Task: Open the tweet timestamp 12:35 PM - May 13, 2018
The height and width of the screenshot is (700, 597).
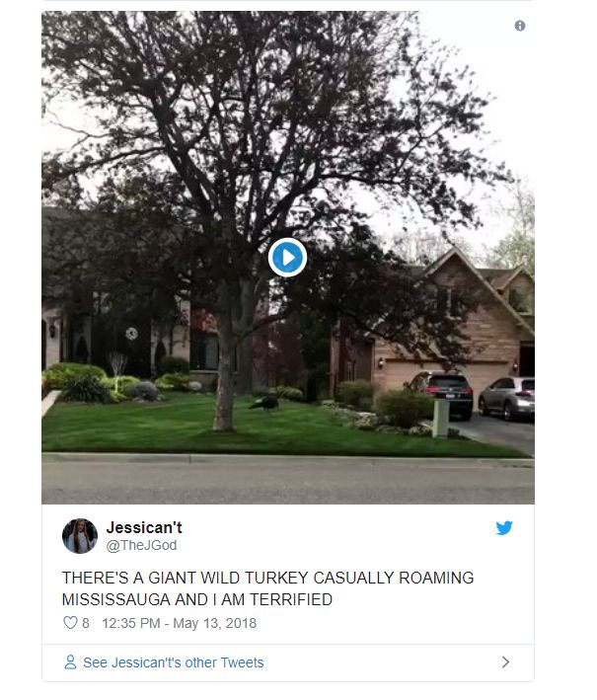Action: tap(179, 623)
